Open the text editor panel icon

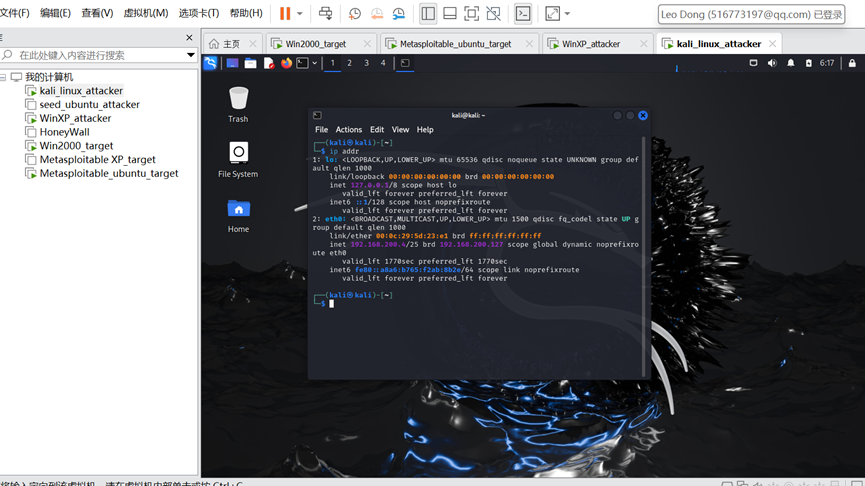(x=269, y=63)
